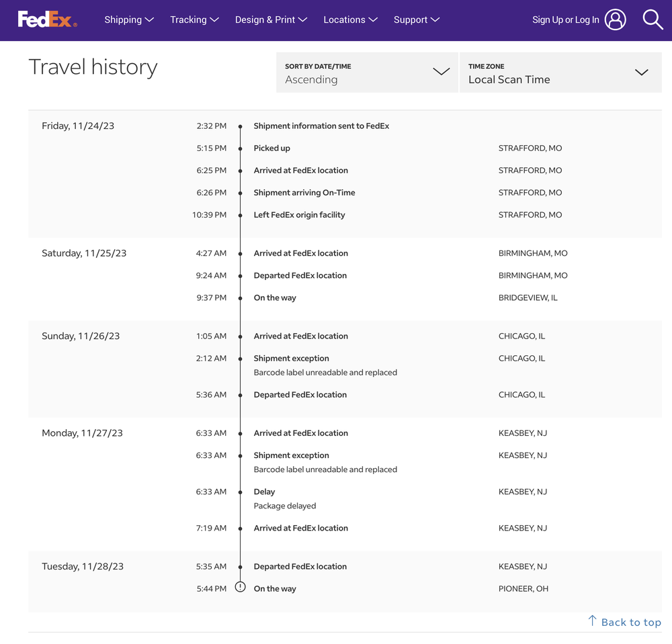Click the Delay event in Keasbey
This screenshot has width=672, height=644.
point(264,492)
